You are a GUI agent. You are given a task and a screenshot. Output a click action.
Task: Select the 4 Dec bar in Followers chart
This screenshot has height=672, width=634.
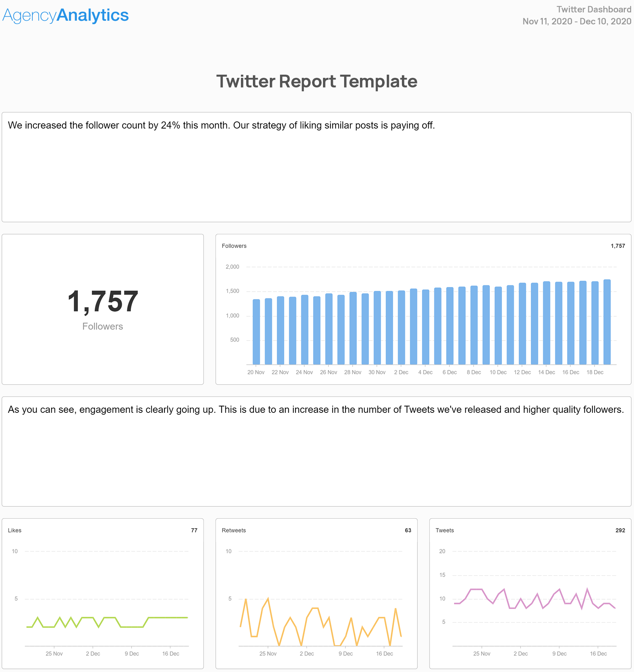pyautogui.click(x=425, y=327)
